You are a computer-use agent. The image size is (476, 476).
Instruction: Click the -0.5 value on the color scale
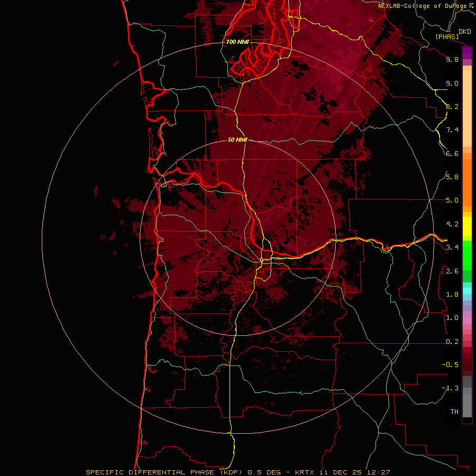(x=450, y=365)
